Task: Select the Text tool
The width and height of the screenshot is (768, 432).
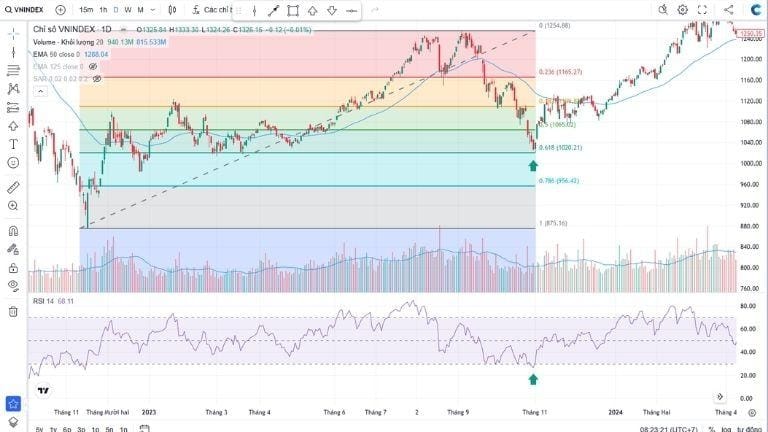Action: pyautogui.click(x=13, y=144)
